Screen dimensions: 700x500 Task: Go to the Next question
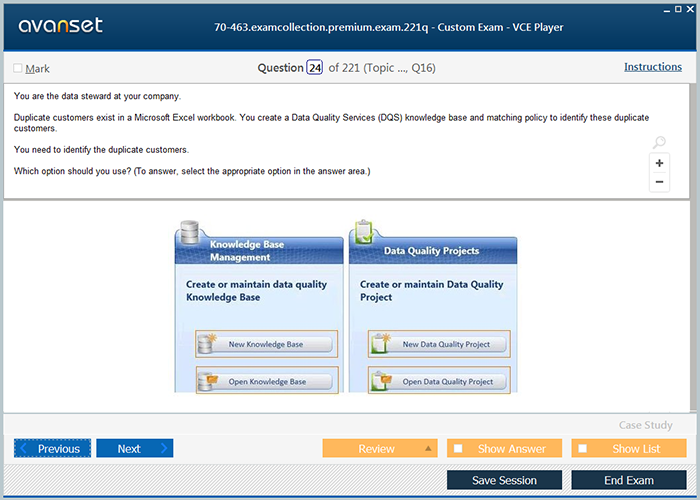click(135, 448)
